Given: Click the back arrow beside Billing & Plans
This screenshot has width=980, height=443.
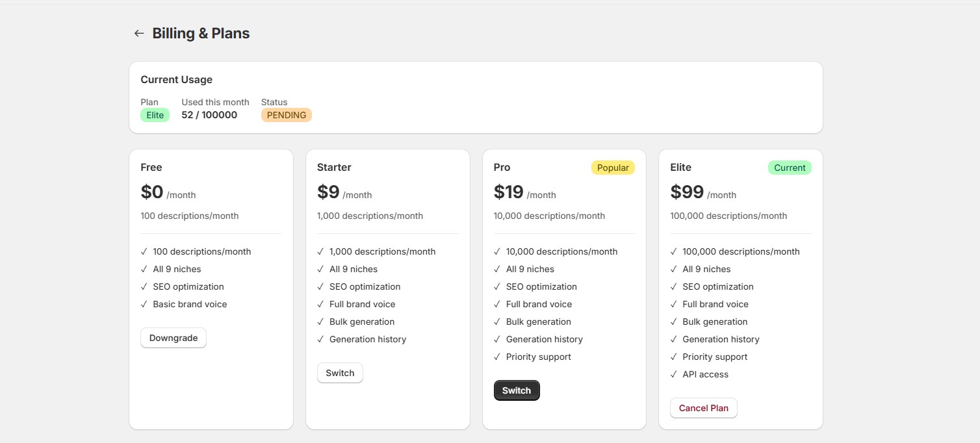Looking at the screenshot, I should click(138, 32).
